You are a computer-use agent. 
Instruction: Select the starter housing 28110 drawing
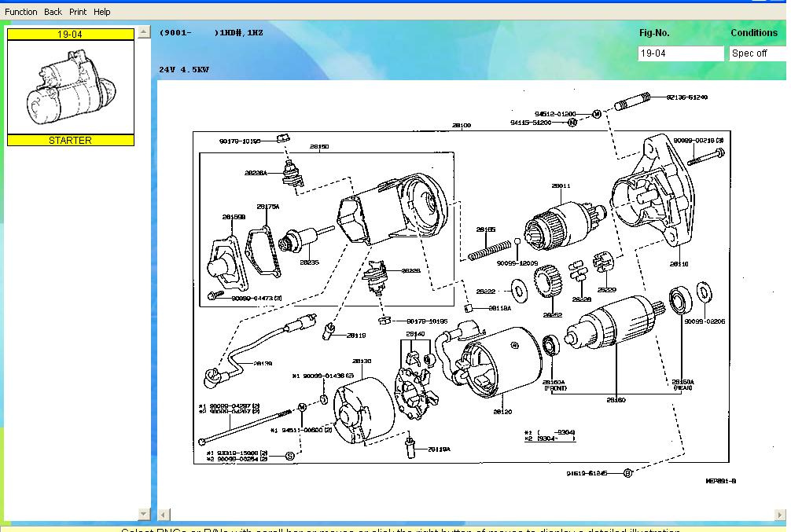point(654,198)
